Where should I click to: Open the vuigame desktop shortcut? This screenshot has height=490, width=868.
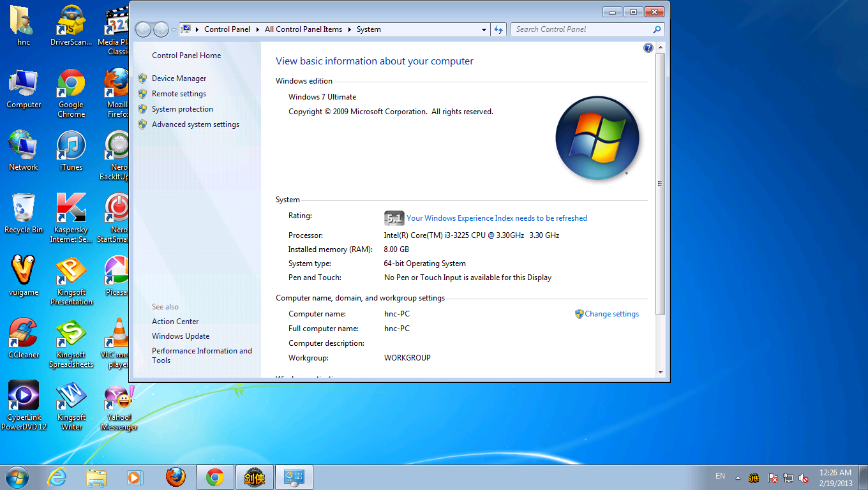(x=24, y=276)
